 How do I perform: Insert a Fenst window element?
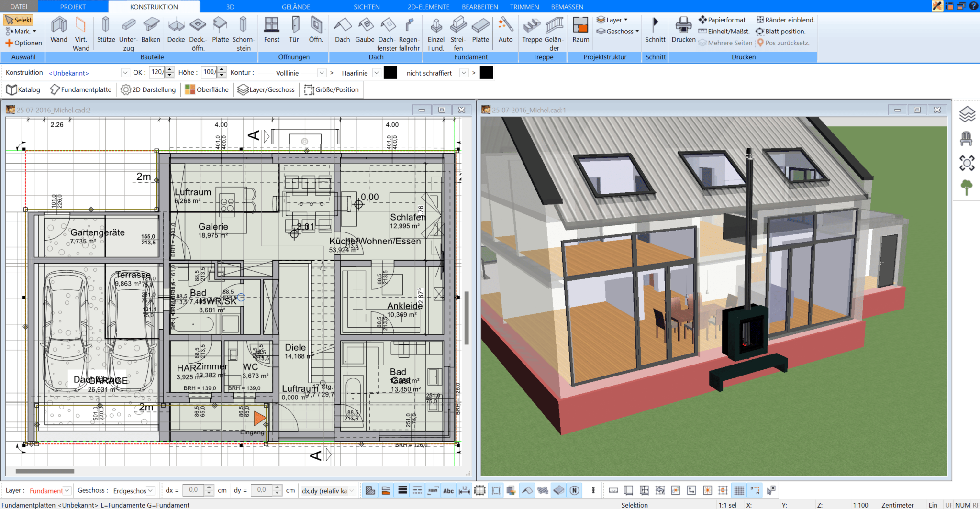(271, 30)
